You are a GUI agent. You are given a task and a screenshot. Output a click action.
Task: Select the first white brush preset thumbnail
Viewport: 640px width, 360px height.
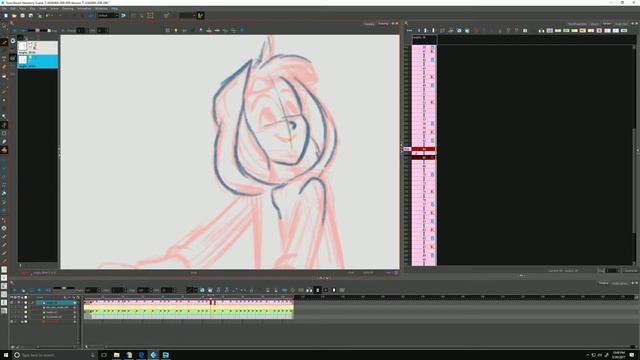tap(22, 46)
